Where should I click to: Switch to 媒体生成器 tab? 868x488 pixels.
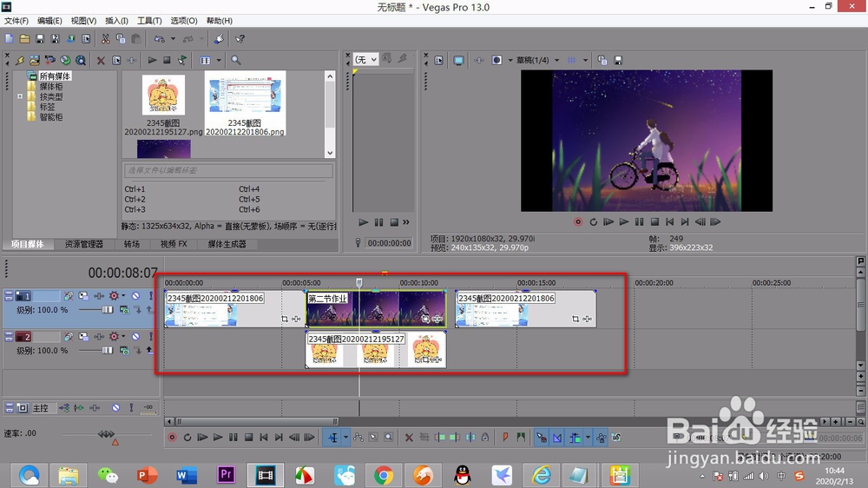pyautogui.click(x=227, y=244)
